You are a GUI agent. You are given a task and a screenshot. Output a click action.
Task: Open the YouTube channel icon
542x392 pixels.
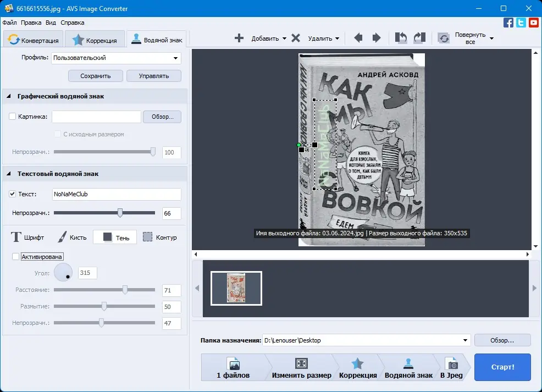click(x=534, y=23)
